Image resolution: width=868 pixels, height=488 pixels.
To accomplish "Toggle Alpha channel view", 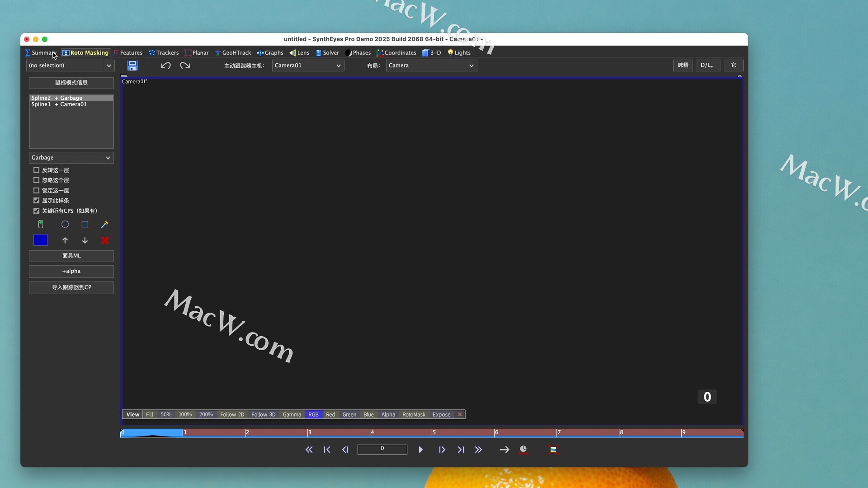I will 388,414.
